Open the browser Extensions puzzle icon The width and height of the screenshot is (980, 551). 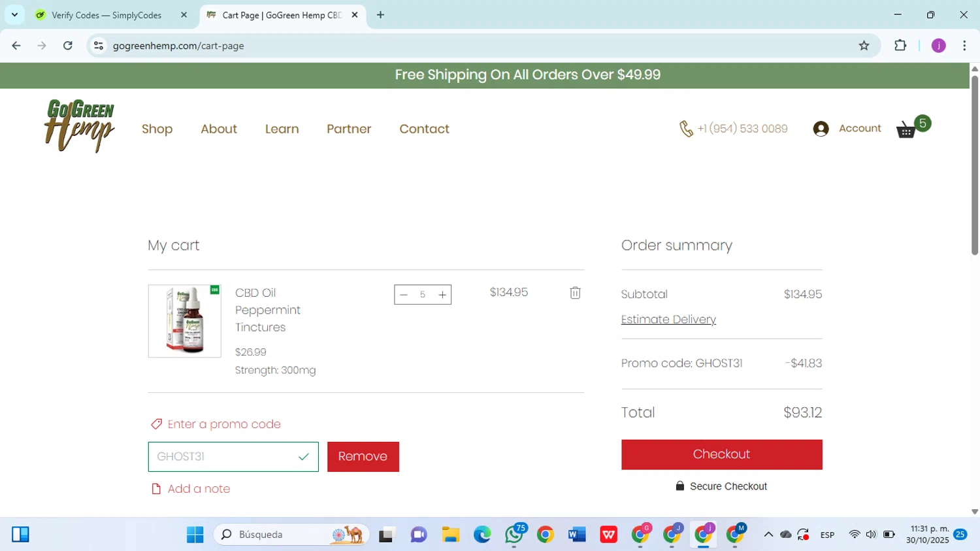pyautogui.click(x=900, y=46)
